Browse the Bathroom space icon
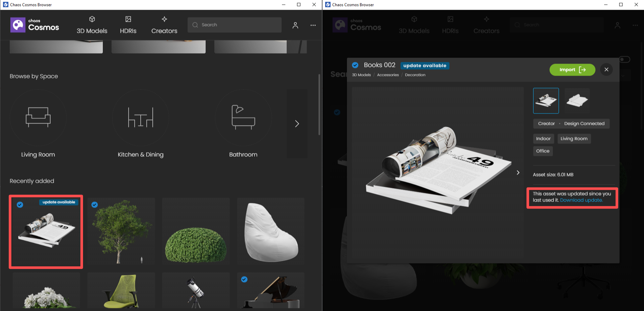The width and height of the screenshot is (644, 311). point(243,118)
